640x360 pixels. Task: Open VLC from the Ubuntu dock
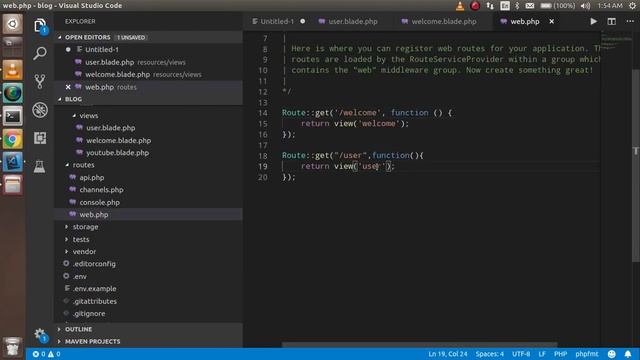pos(13,70)
